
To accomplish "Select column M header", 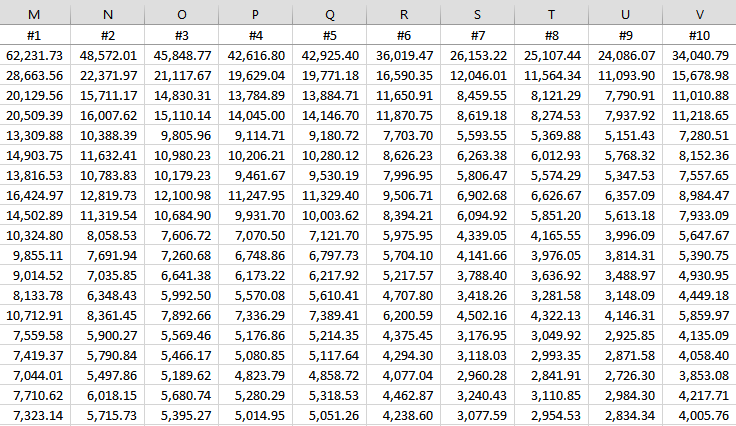I will click(35, 15).
